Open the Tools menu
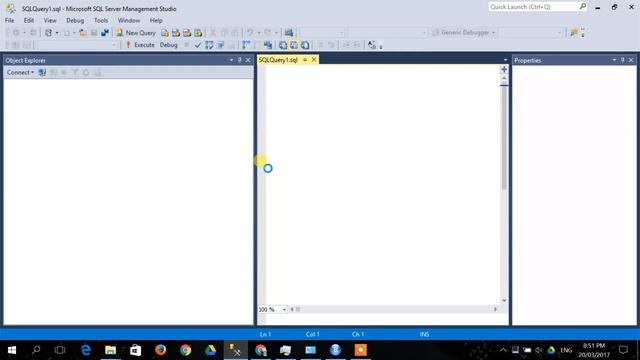This screenshot has height=360, width=640. click(x=101, y=20)
